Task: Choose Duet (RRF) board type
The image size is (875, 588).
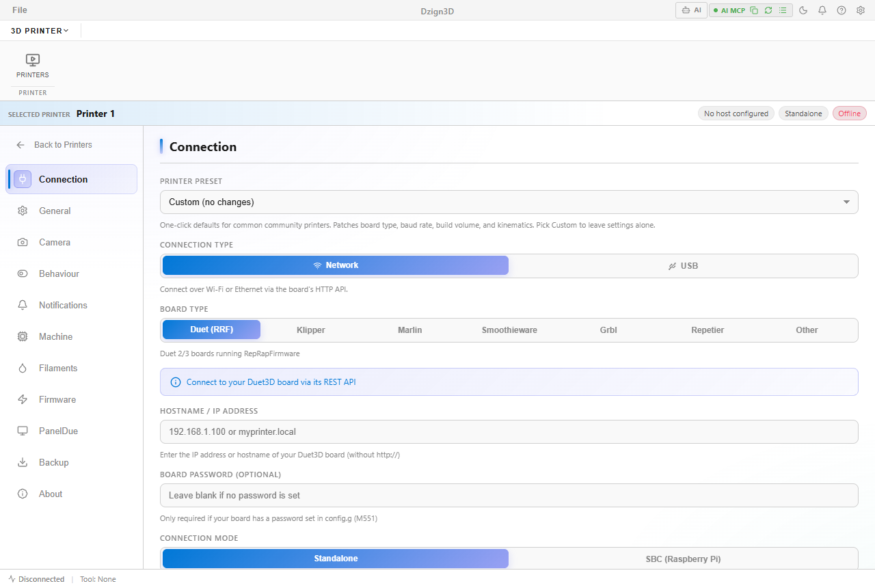Action: (x=211, y=330)
